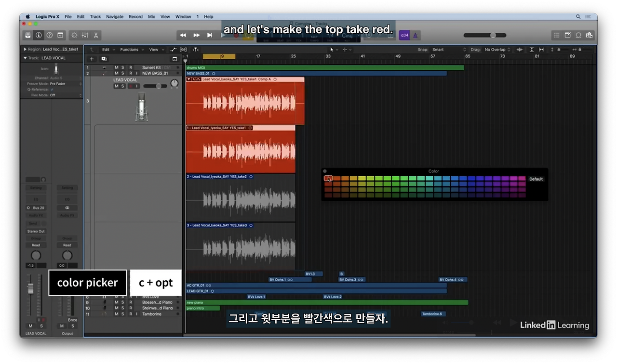Expand the Region inspector disclosure triangle
This screenshot has width=617, height=364.
coord(25,49)
